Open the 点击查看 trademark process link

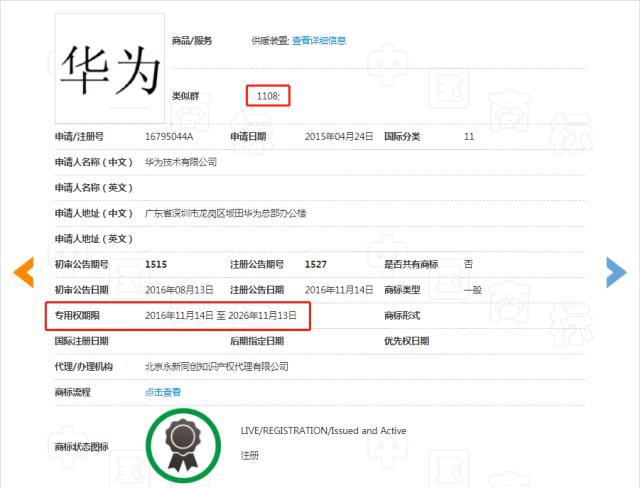click(163, 392)
